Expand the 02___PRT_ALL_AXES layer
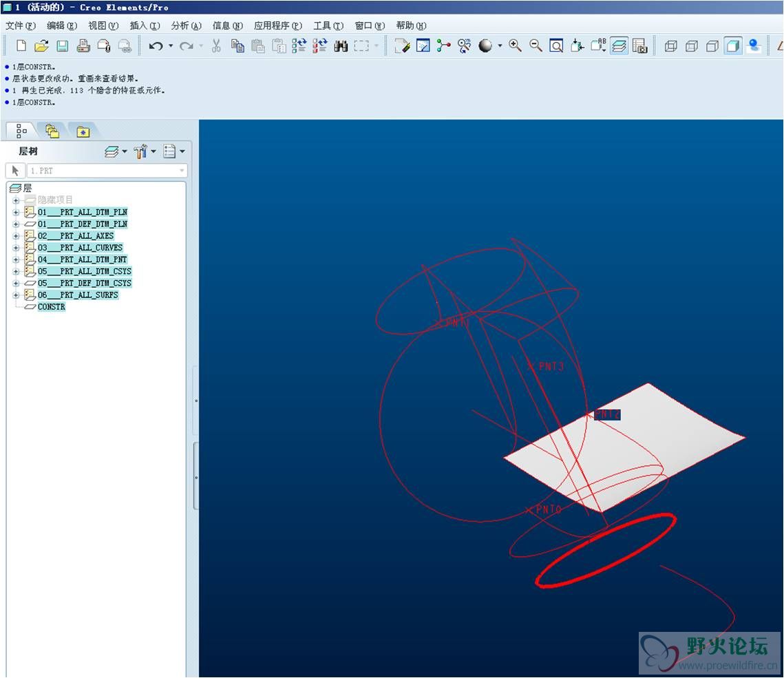Image resolution: width=784 pixels, height=678 pixels. click(x=16, y=236)
